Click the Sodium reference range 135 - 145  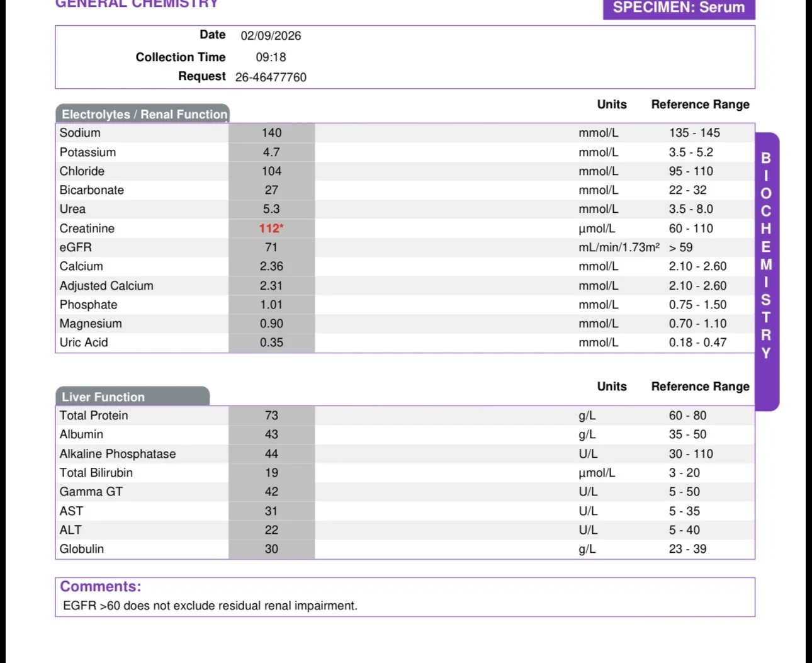point(694,133)
